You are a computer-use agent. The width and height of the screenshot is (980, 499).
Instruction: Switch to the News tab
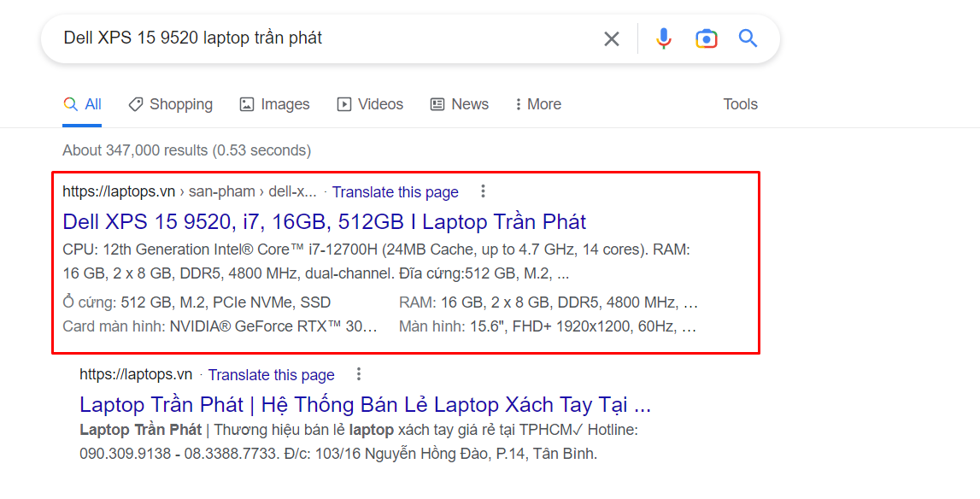pos(459,103)
